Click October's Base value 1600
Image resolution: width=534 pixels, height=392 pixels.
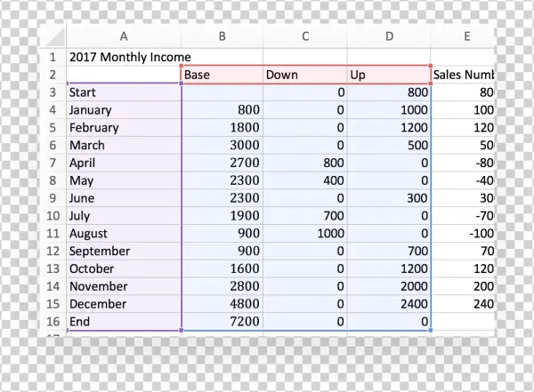[x=222, y=268]
